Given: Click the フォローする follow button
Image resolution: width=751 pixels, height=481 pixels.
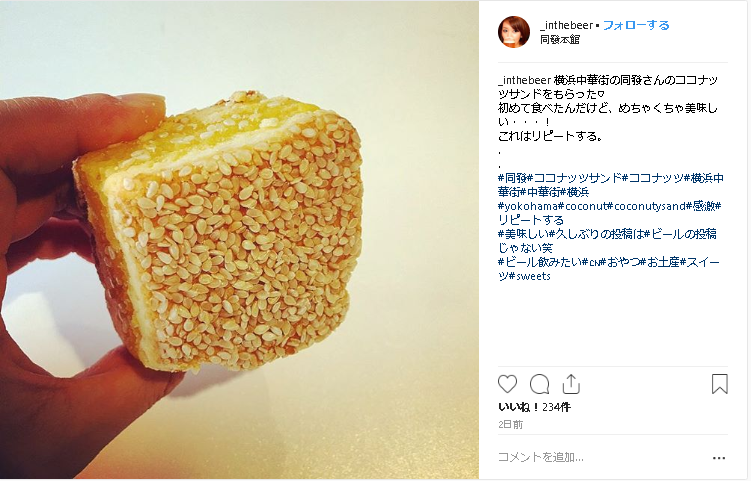Looking at the screenshot, I should tap(636, 25).
